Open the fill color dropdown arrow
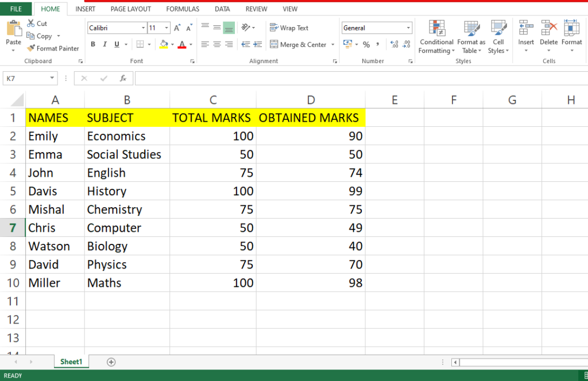Image resolution: width=588 pixels, height=381 pixels. click(172, 45)
